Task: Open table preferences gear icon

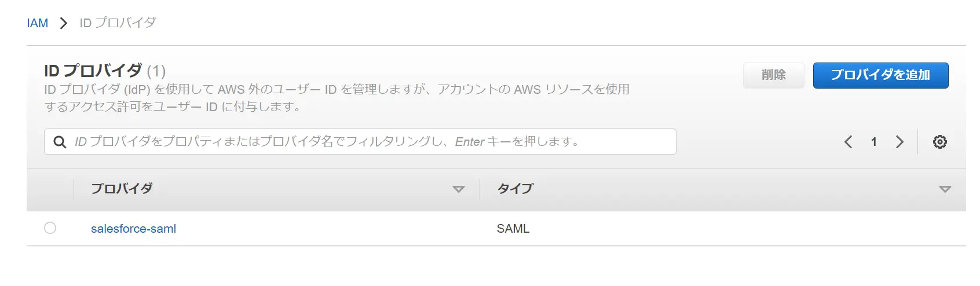Action: (x=939, y=142)
